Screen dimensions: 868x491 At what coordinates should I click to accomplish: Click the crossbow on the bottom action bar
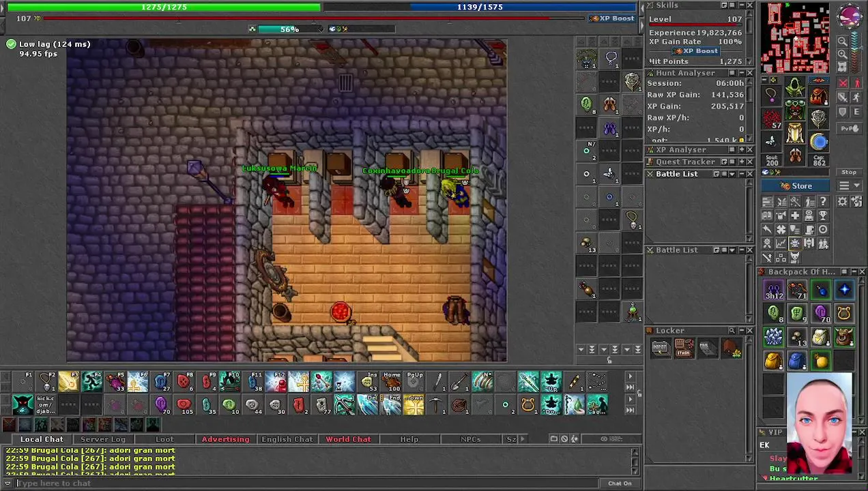(x=344, y=404)
